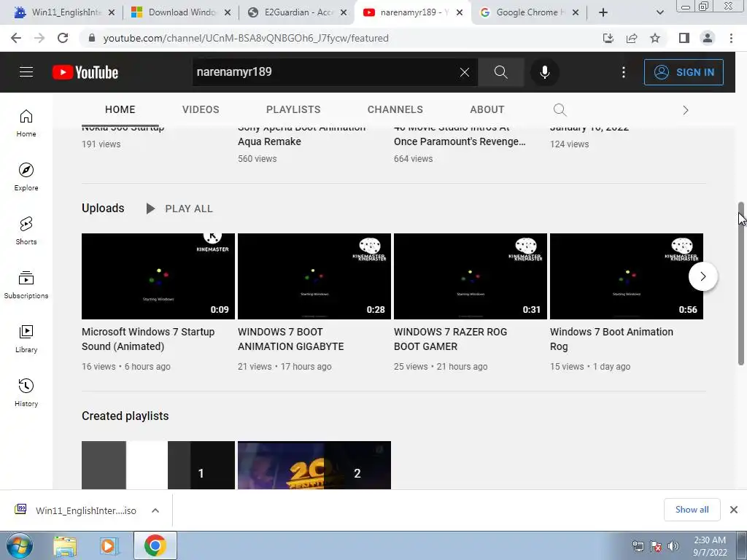747x560 pixels.
Task: Open Library in the sidebar
Action: point(26,338)
